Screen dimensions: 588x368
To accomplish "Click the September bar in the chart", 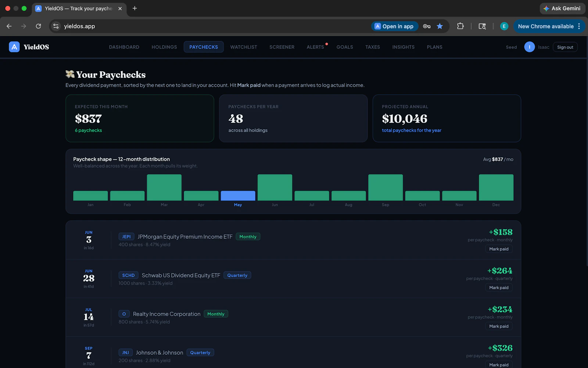I will [386, 187].
